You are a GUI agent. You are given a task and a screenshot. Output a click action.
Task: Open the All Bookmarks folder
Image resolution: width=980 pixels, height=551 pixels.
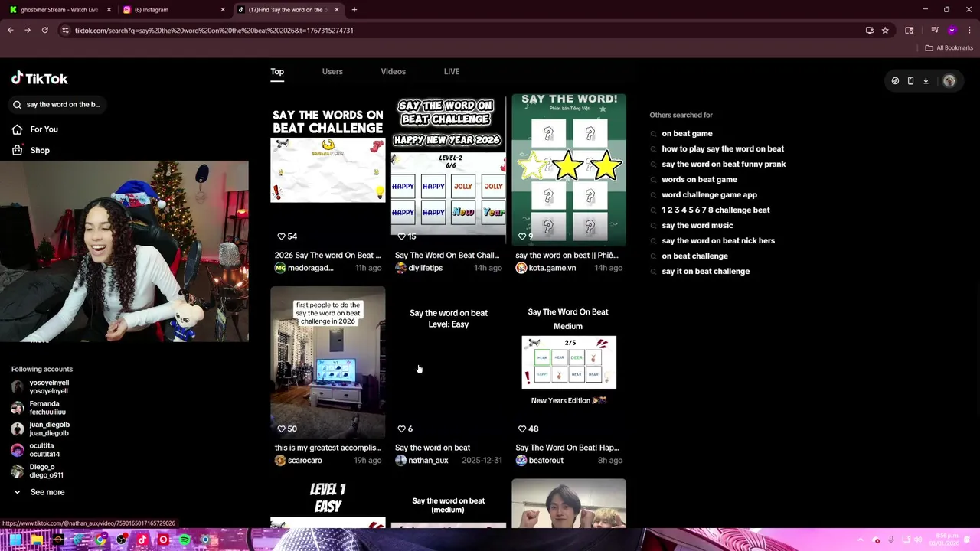(x=949, y=47)
